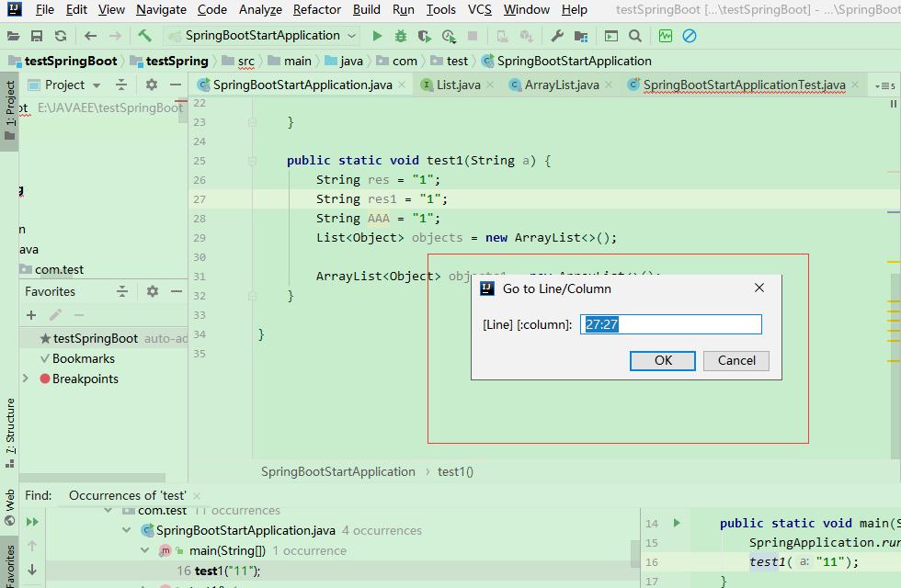The height and width of the screenshot is (588, 901).
Task: Click OK in Go to Line dialog
Action: (663, 360)
